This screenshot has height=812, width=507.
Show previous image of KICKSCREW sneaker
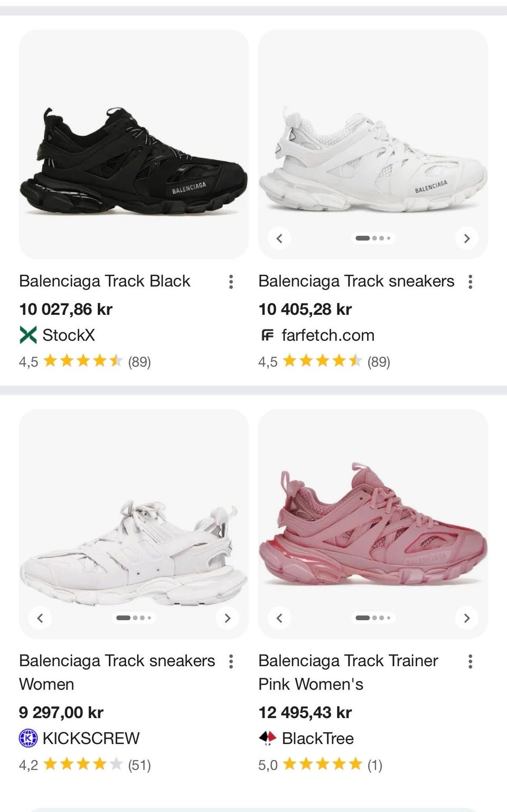click(40, 618)
